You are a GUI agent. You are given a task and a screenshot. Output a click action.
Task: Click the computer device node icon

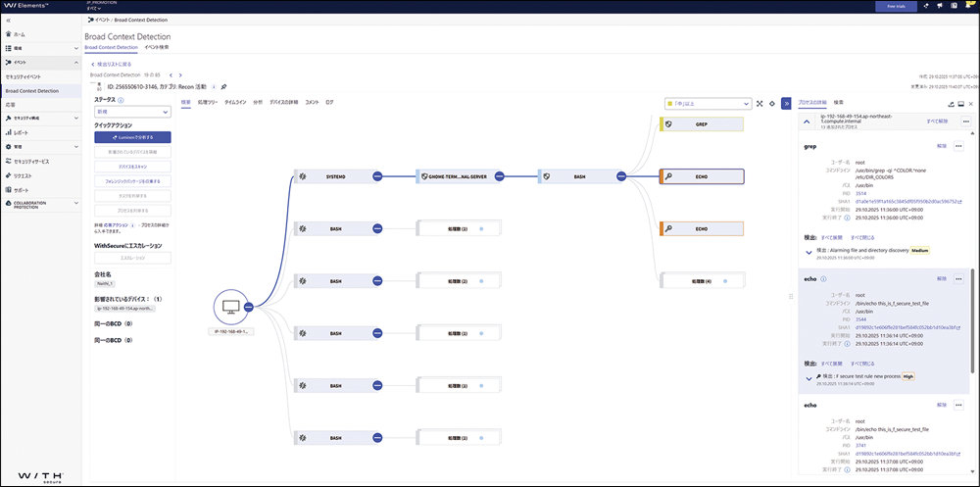(x=231, y=308)
